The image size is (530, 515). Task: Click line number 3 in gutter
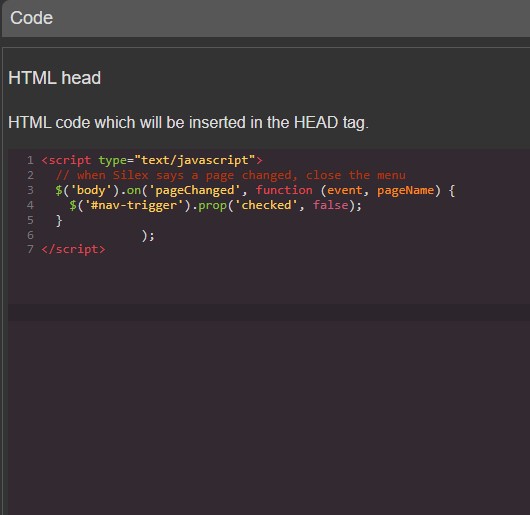pyautogui.click(x=30, y=190)
